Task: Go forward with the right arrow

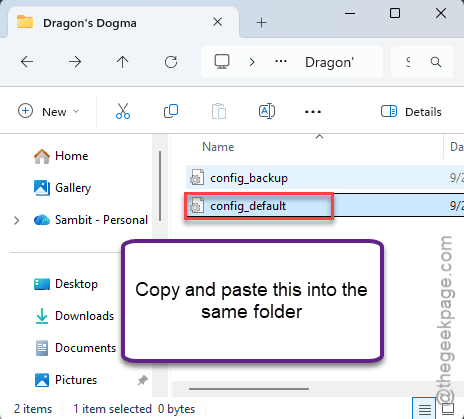Action: [x=75, y=62]
